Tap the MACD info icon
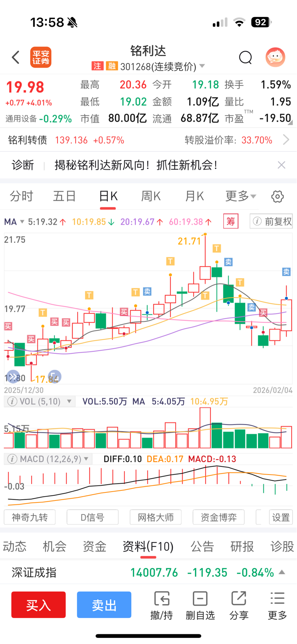Screen dimensions: 297x644 point(12,459)
